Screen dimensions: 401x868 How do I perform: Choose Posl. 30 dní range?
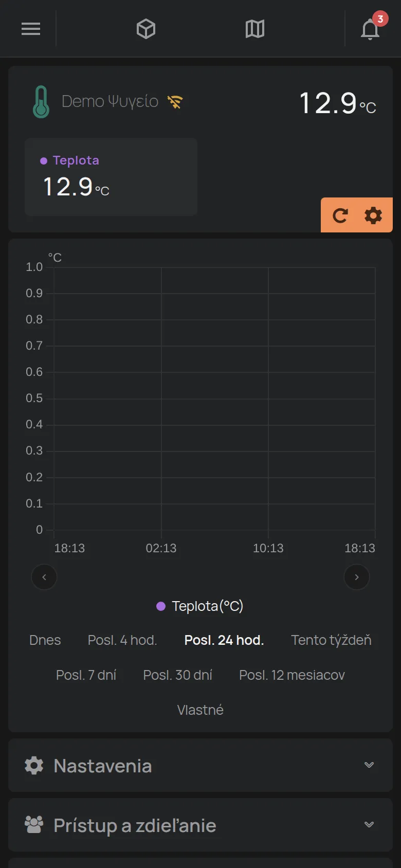178,675
